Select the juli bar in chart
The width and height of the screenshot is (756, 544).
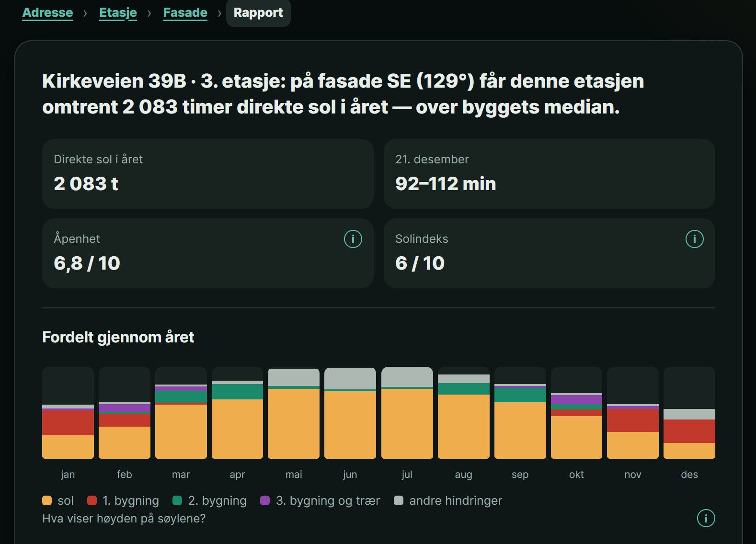(407, 413)
